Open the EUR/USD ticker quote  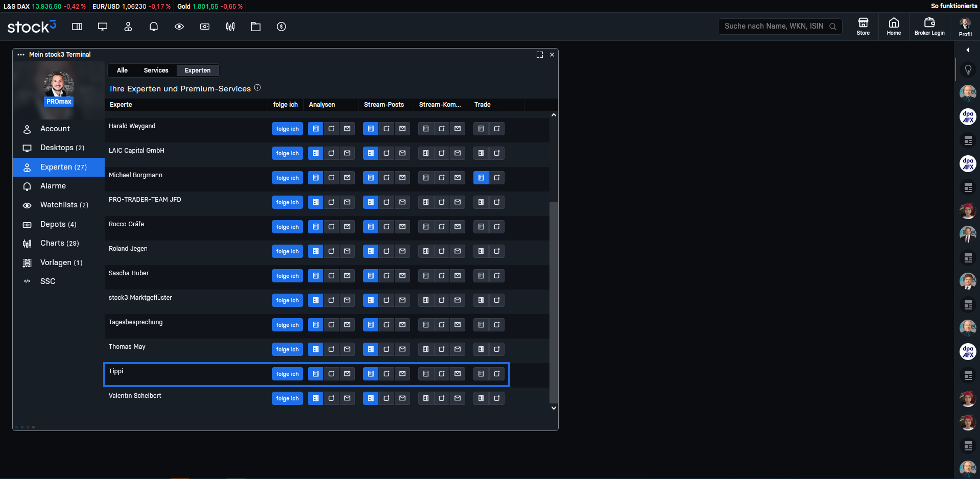[x=131, y=6]
